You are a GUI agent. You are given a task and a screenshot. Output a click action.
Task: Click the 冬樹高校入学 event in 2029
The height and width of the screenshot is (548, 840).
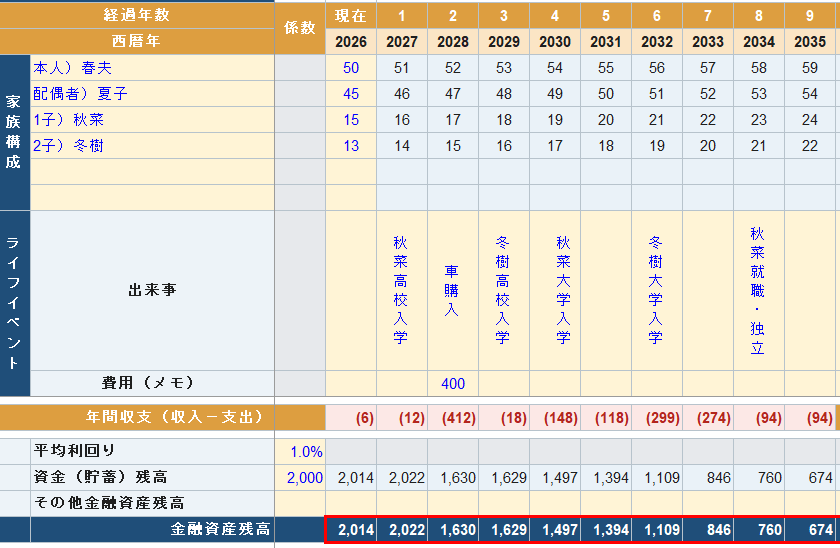[504, 290]
